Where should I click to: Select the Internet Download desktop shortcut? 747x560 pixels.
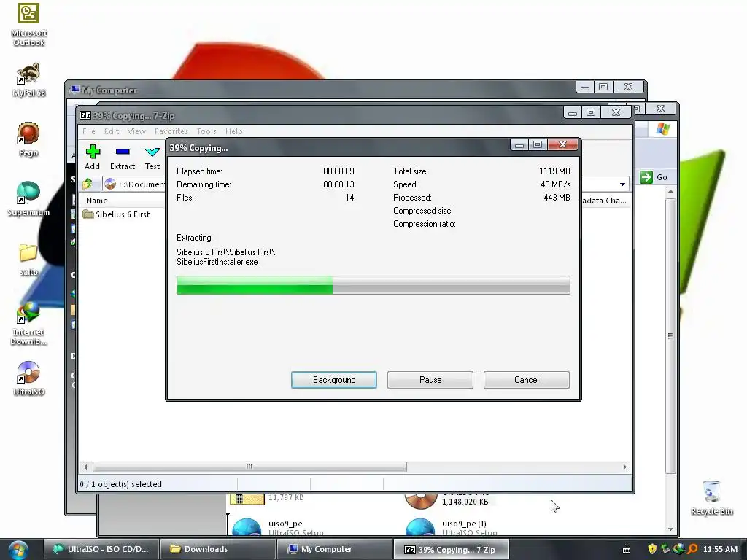pos(28,324)
